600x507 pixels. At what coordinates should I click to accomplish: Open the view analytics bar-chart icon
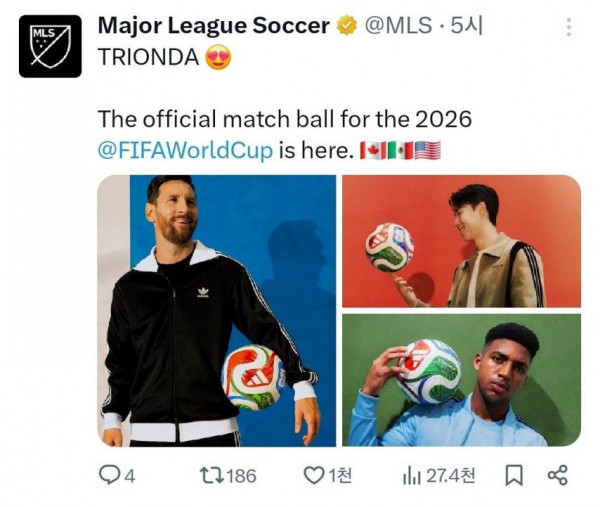click(x=411, y=476)
